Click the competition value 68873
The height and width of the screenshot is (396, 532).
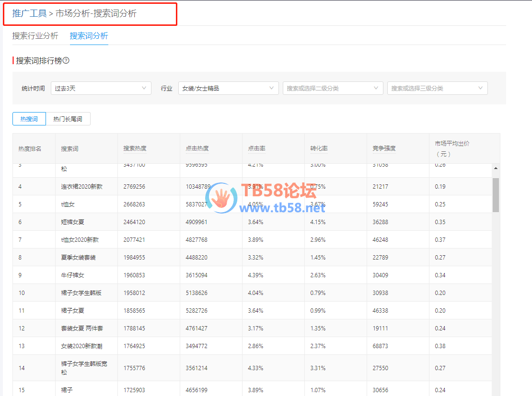click(381, 346)
